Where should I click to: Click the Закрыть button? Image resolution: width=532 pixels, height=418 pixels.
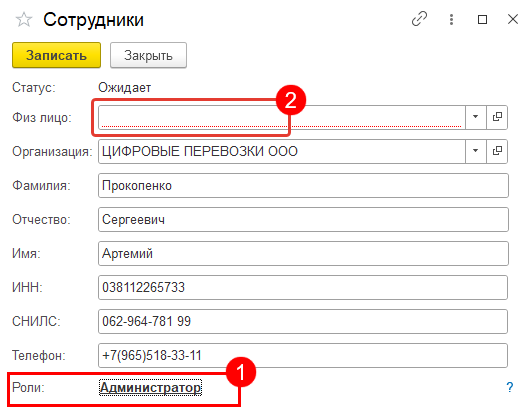tap(148, 55)
